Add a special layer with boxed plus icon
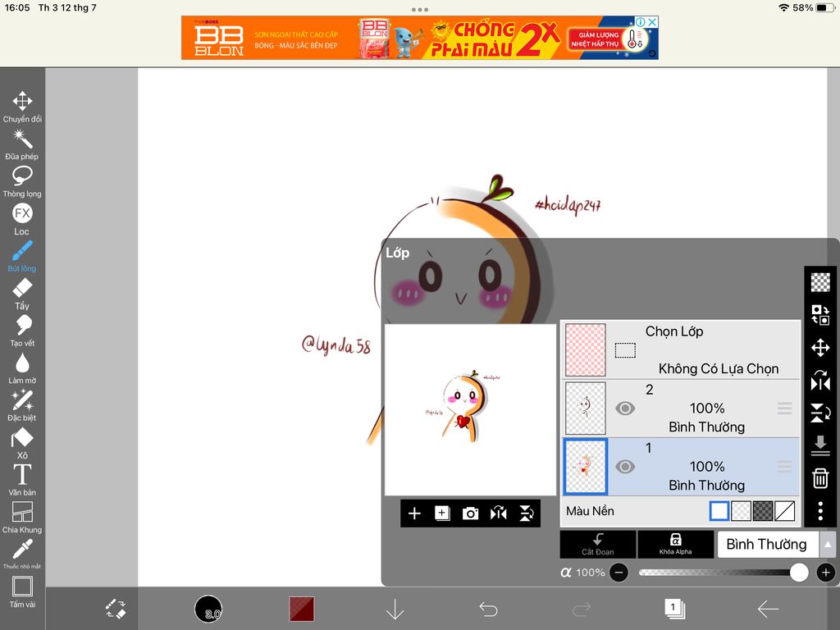Screen dimensions: 840x630 tap(442, 514)
